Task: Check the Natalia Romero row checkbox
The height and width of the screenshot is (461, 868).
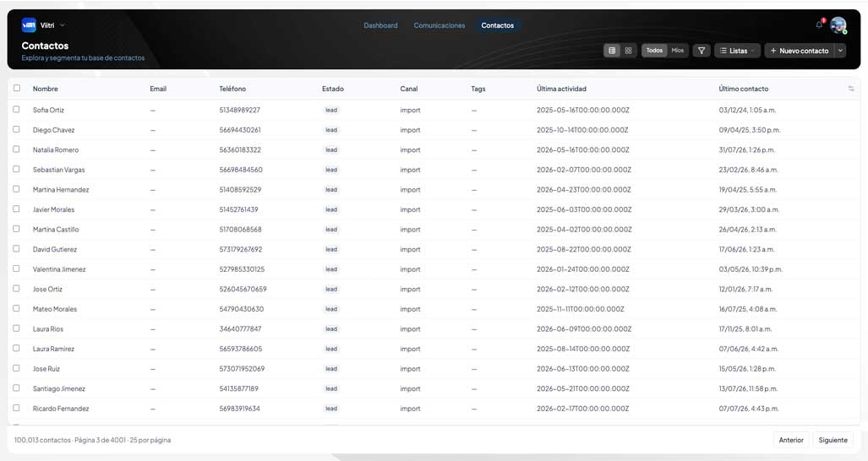Action: pyautogui.click(x=17, y=149)
